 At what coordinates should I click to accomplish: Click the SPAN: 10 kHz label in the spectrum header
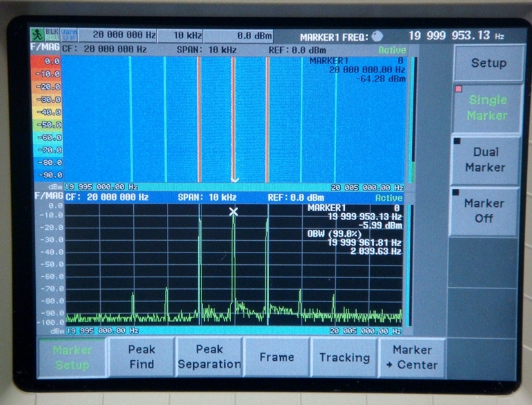[207, 197]
